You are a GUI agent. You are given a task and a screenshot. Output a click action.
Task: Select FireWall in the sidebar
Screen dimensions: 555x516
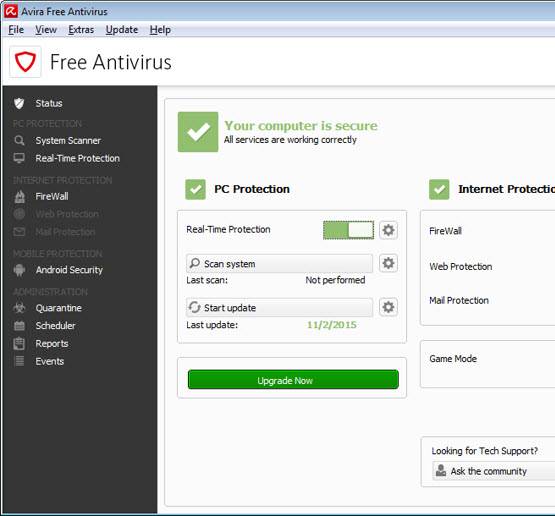[x=52, y=196]
